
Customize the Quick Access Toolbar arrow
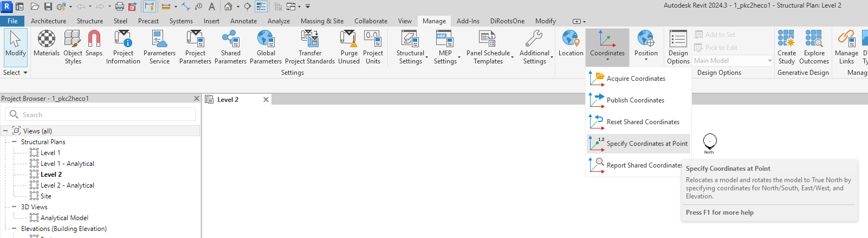click(x=308, y=7)
